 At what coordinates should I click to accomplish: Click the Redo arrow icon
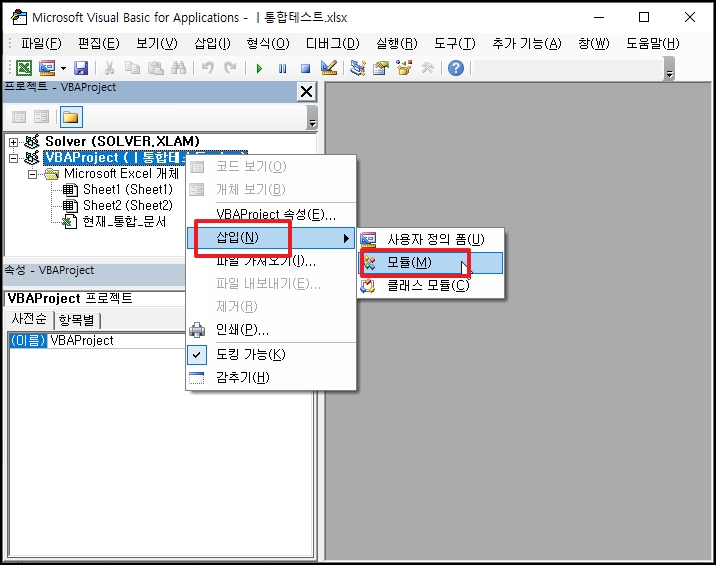(231, 68)
